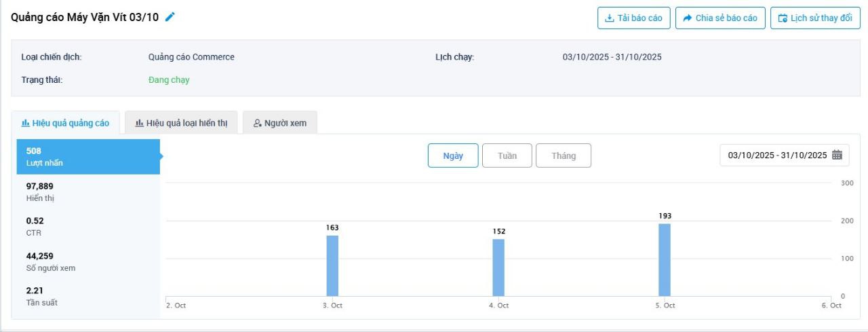
Task: Switch chart to Tuần weekly view
Action: click(507, 155)
